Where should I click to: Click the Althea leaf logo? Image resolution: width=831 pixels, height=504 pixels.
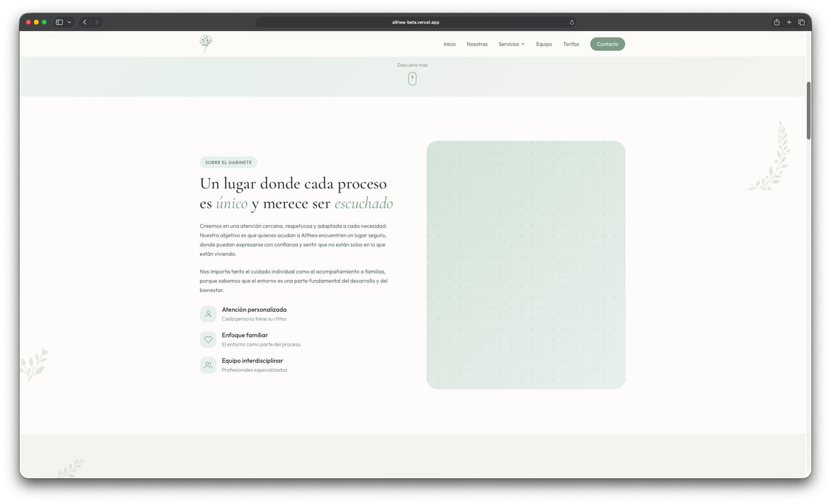pyautogui.click(x=206, y=44)
